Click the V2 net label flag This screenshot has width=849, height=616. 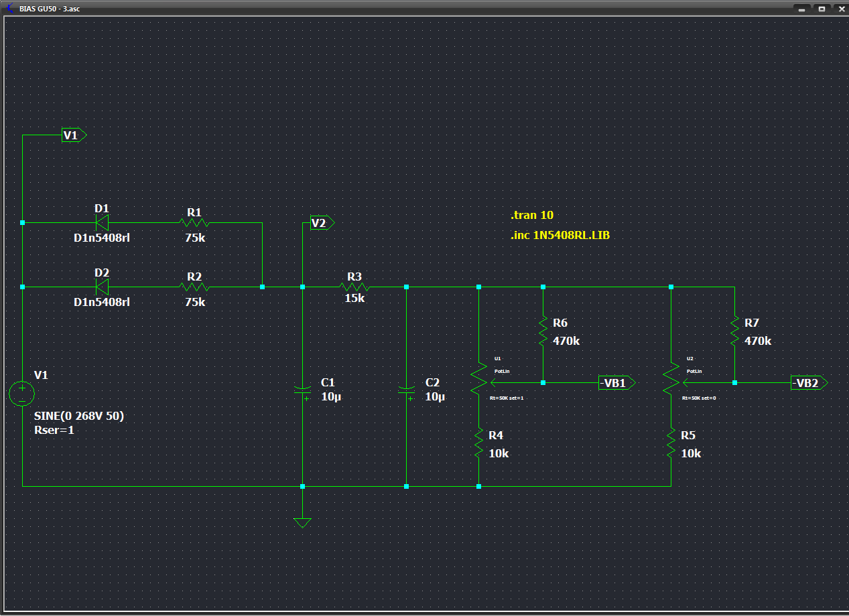(322, 223)
